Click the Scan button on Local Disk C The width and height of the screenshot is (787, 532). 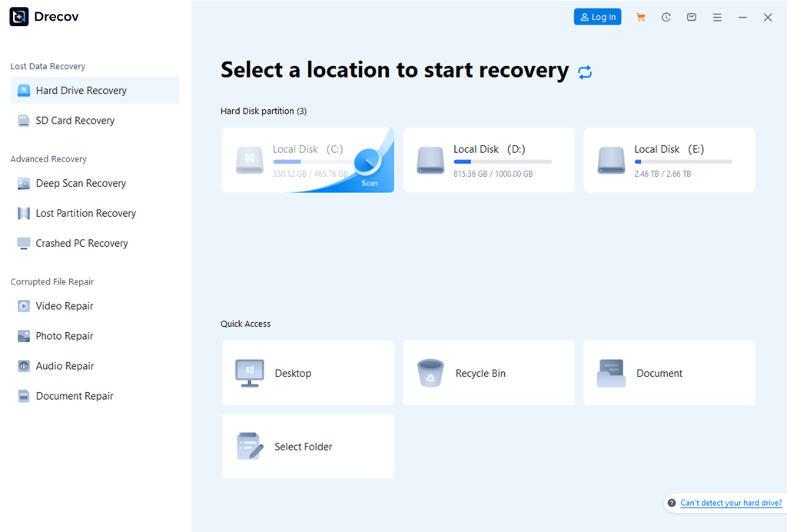369,167
